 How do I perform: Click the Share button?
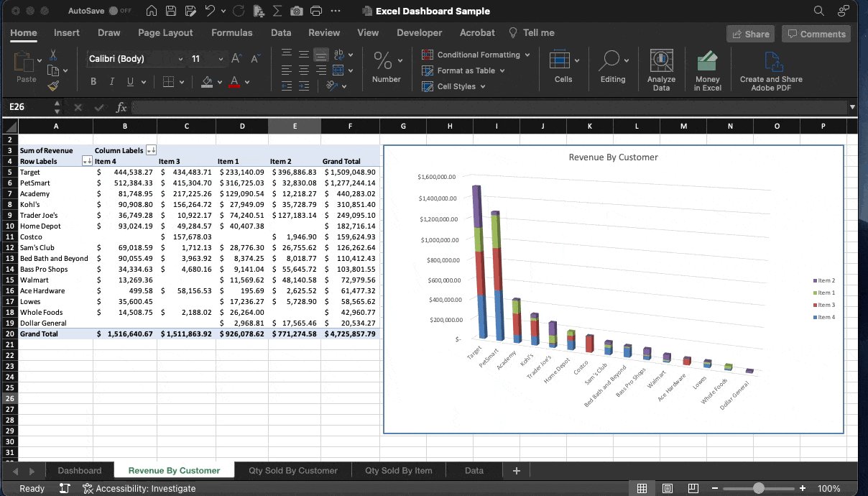pos(750,33)
